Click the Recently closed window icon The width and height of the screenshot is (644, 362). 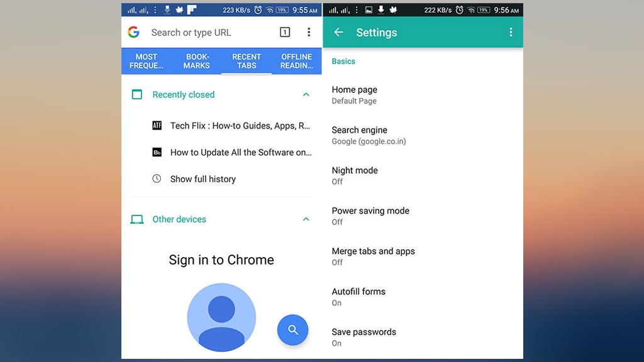click(136, 94)
